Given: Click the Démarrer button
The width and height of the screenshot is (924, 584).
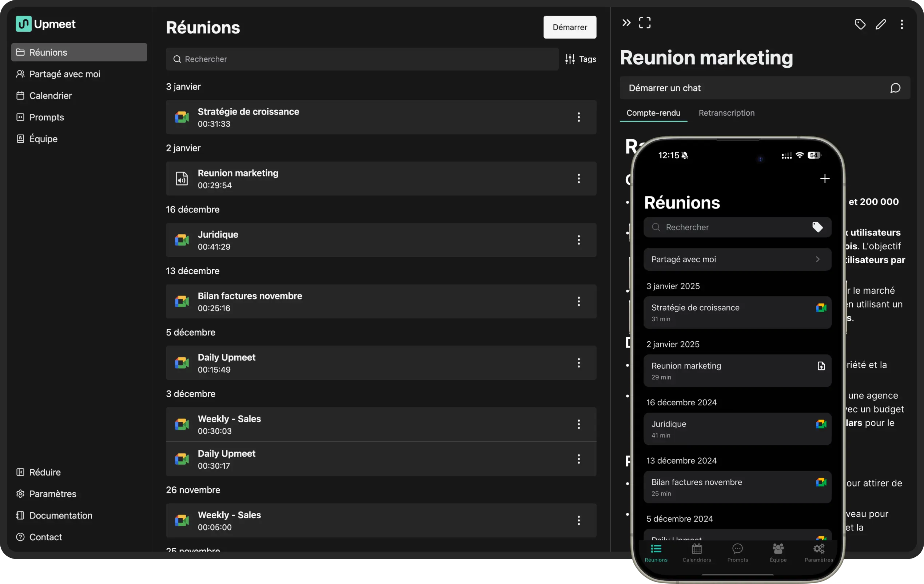Looking at the screenshot, I should (569, 27).
